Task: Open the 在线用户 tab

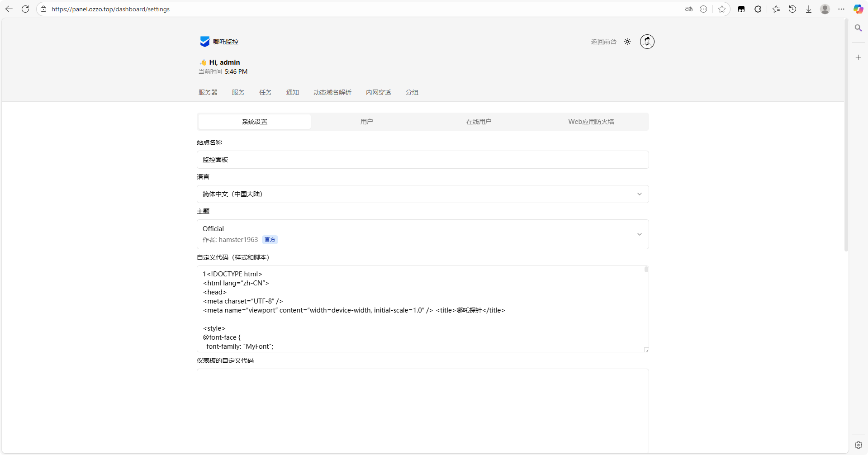Action: click(479, 122)
